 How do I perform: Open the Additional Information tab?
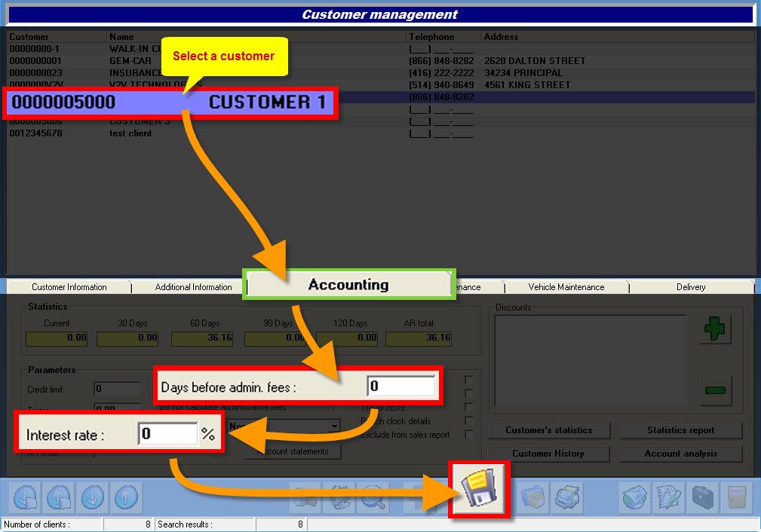[193, 287]
